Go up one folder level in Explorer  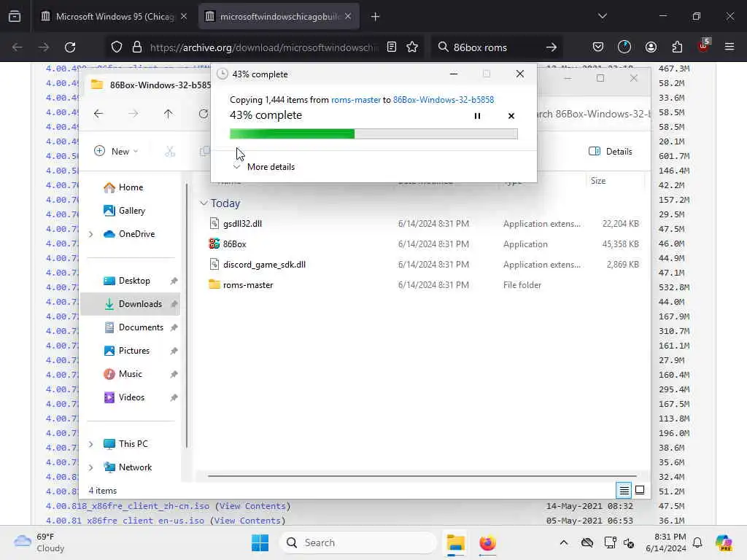click(x=169, y=113)
